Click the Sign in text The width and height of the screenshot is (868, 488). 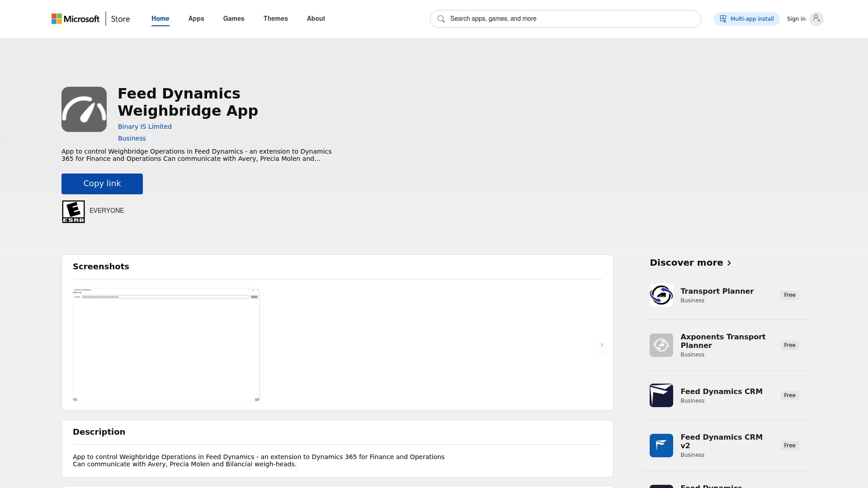coord(796,19)
